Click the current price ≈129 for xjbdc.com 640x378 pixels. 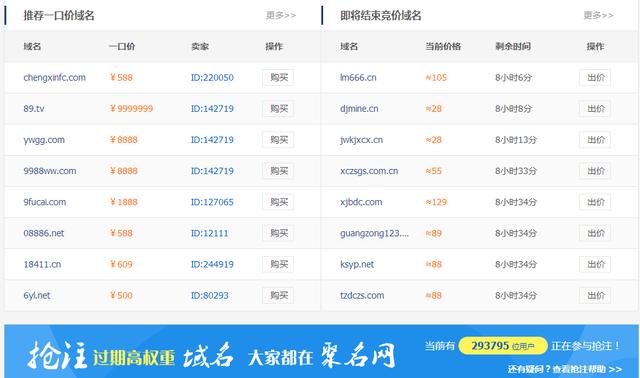pos(436,202)
